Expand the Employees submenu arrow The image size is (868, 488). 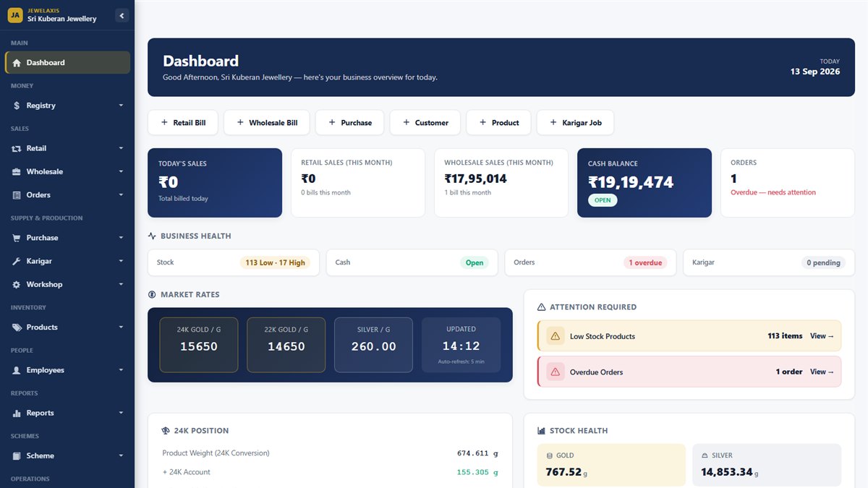pyautogui.click(x=121, y=370)
